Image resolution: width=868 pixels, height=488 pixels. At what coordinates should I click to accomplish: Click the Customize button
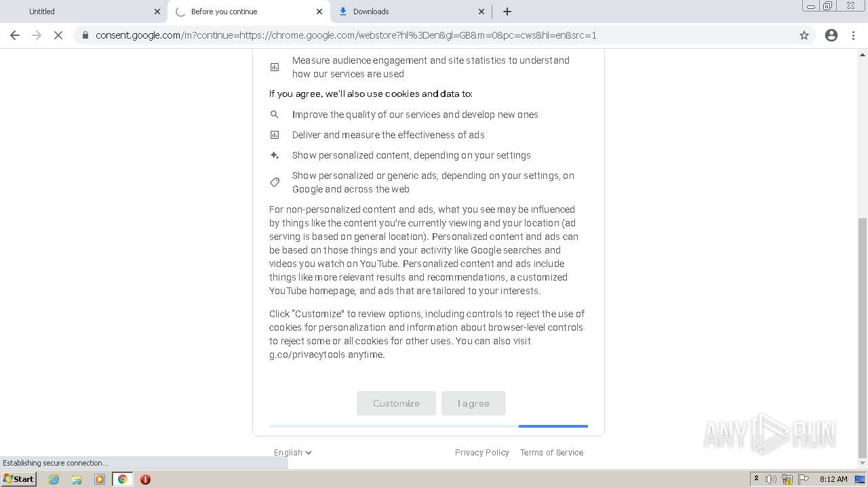396,403
